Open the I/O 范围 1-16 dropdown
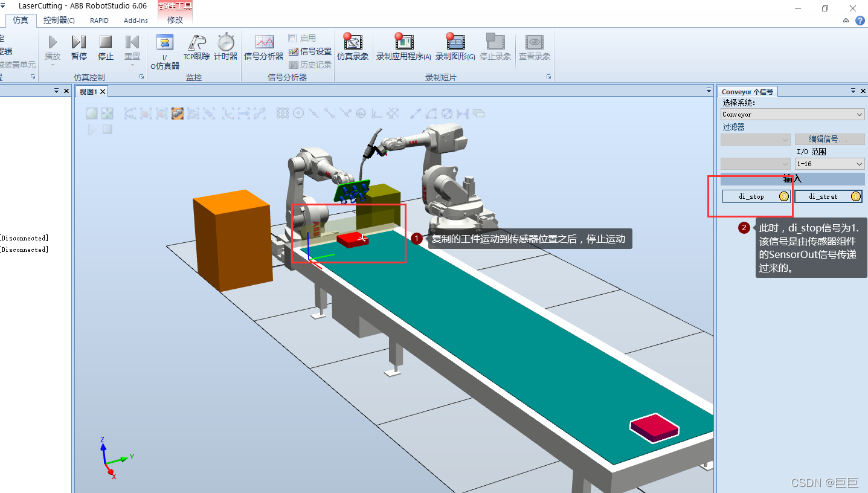 pyautogui.click(x=830, y=164)
